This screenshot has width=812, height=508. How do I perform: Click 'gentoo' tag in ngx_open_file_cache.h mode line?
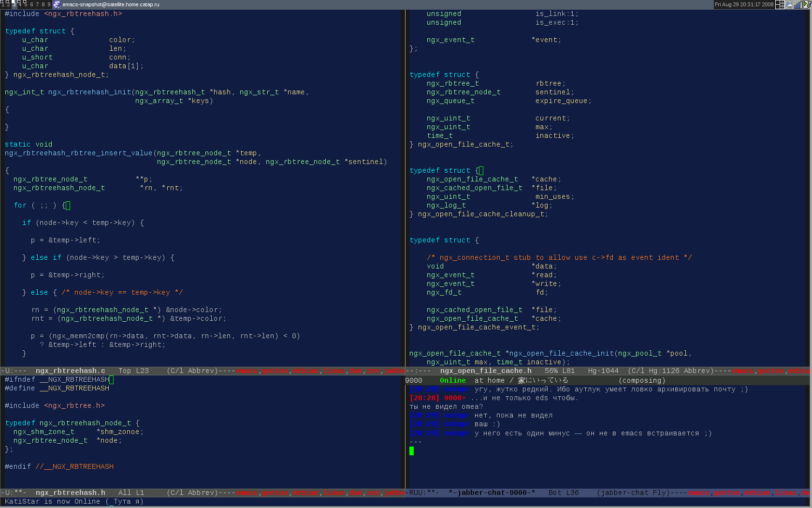point(771,371)
